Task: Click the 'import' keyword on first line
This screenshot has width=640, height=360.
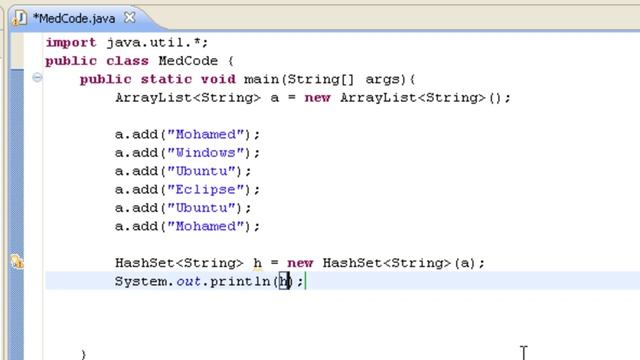Action: [71, 42]
